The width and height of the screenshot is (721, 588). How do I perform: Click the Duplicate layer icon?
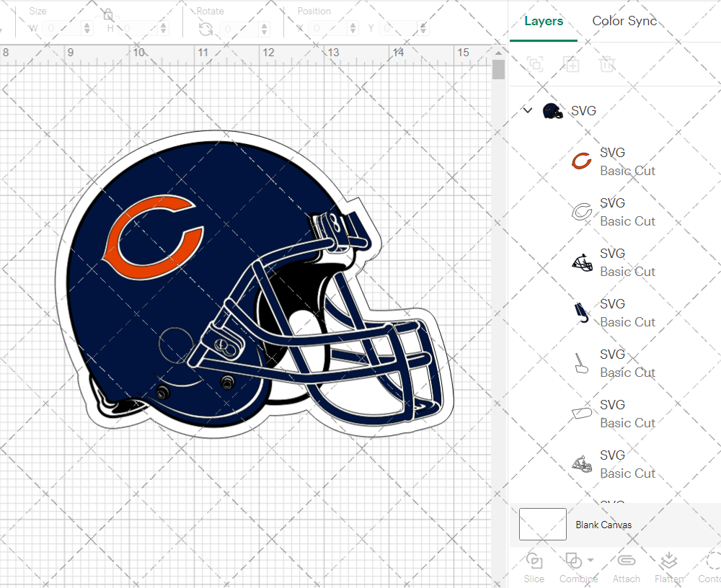pyautogui.click(x=571, y=65)
